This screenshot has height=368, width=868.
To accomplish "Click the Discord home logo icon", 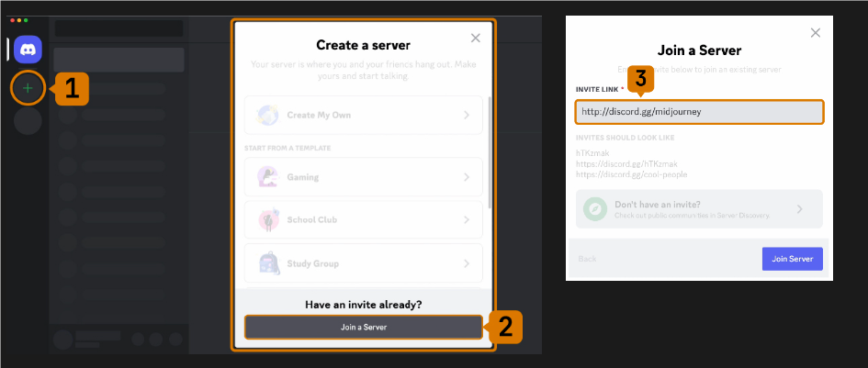I will coord(28,50).
